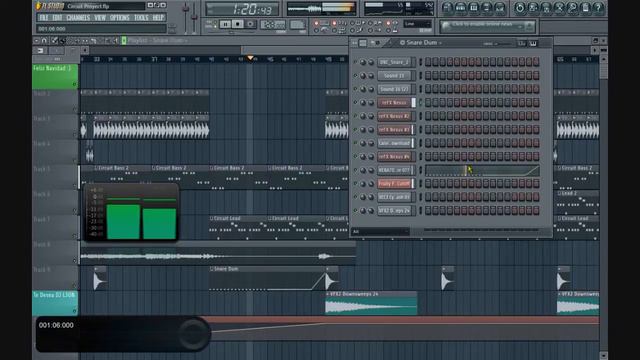Select the reFX Nexus #3 channel button
Viewport: 640px width, 360px height.
click(x=393, y=129)
